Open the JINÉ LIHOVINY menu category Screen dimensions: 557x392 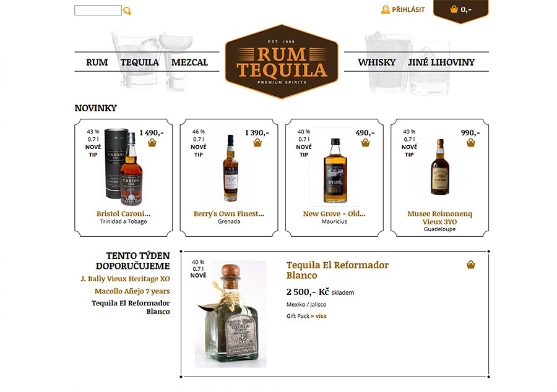(x=441, y=62)
